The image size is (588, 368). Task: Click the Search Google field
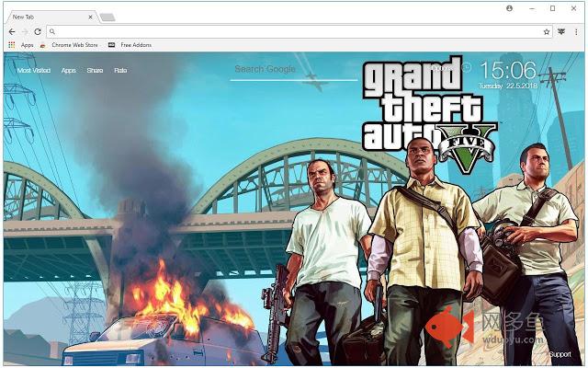coord(294,72)
